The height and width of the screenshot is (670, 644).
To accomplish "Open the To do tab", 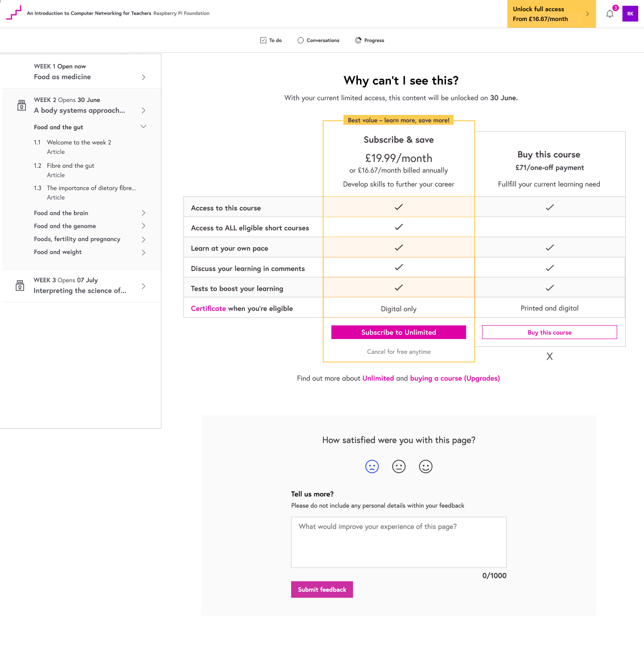I will (x=271, y=40).
